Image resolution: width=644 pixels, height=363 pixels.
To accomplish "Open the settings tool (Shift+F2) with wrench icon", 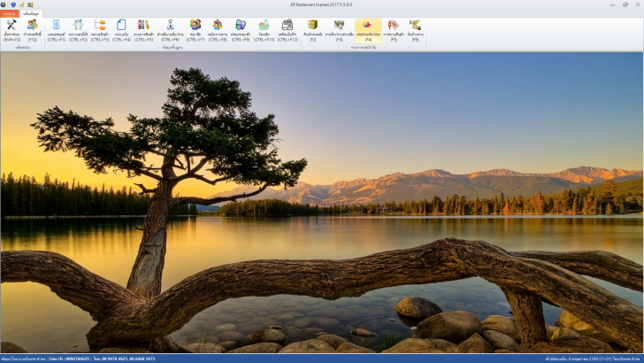I will coord(11,31).
